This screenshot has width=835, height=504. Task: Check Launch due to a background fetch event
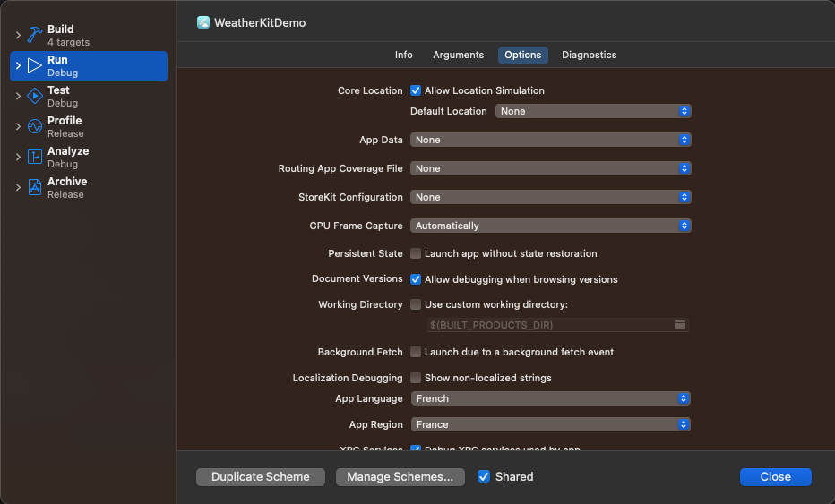416,352
